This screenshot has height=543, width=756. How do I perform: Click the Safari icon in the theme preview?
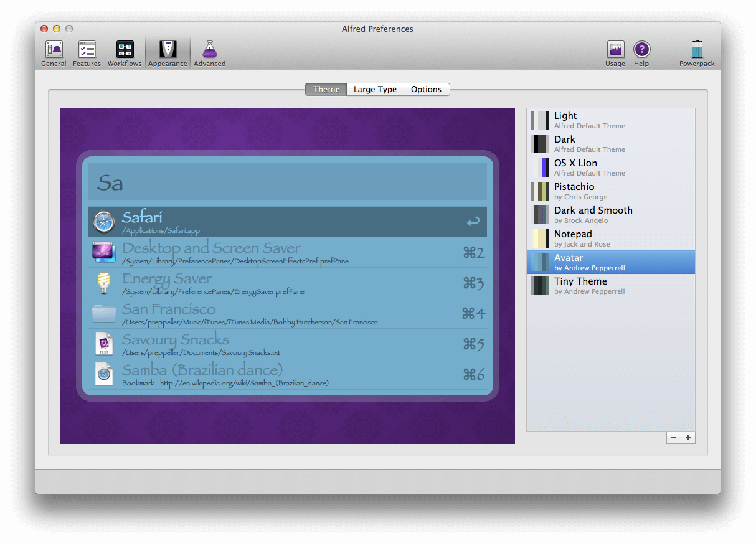point(103,222)
